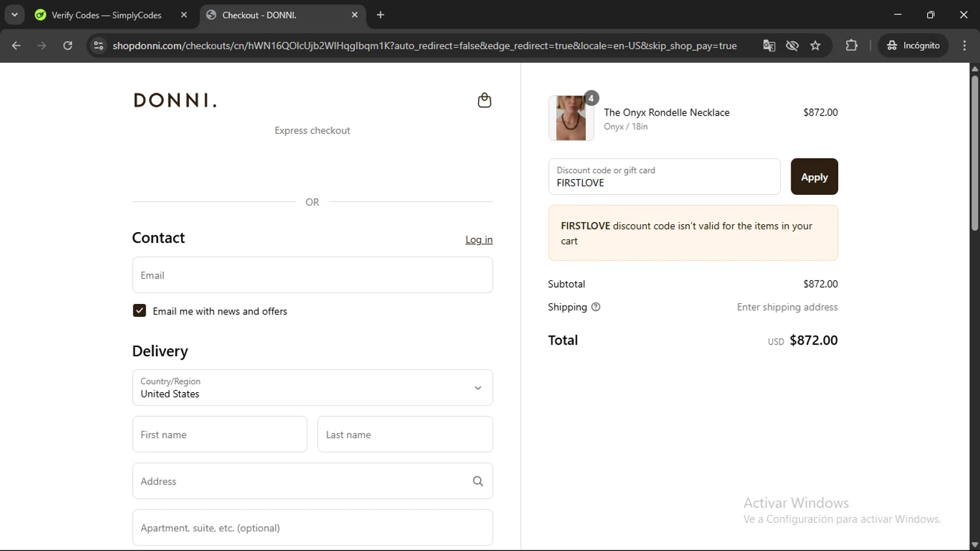The image size is (980, 551).
Task: Select the Checkout - DONNI. tab
Action: click(282, 15)
